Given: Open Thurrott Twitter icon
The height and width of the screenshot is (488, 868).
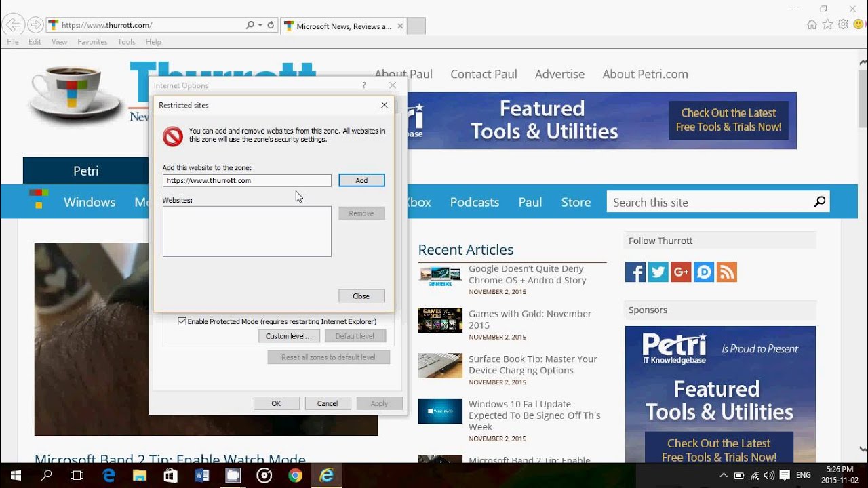Looking at the screenshot, I should pos(658,272).
